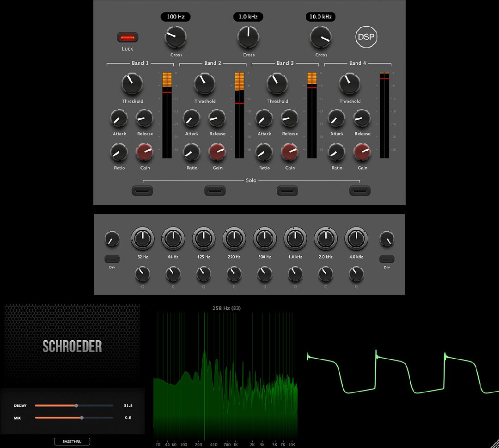Click the 500 Hz EQ gain knob

pyautogui.click(x=265, y=239)
